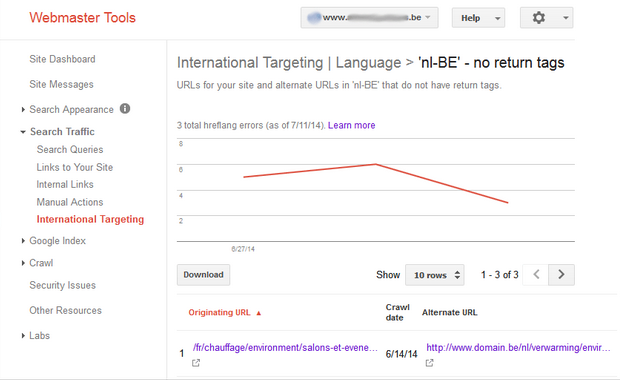620x380 pixels.
Task: Click the info icon beside Search Appearance
Action: click(x=125, y=109)
